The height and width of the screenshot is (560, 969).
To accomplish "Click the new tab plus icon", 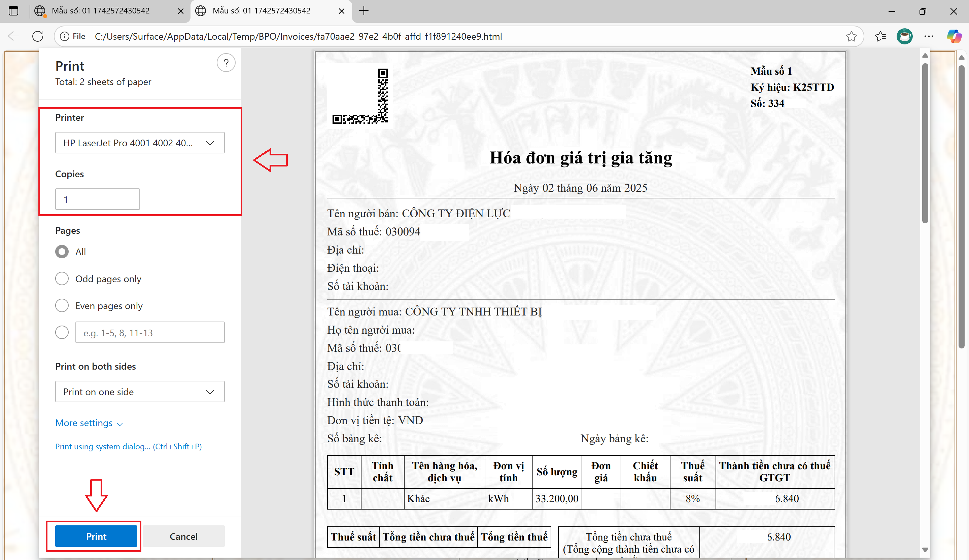I will click(364, 11).
